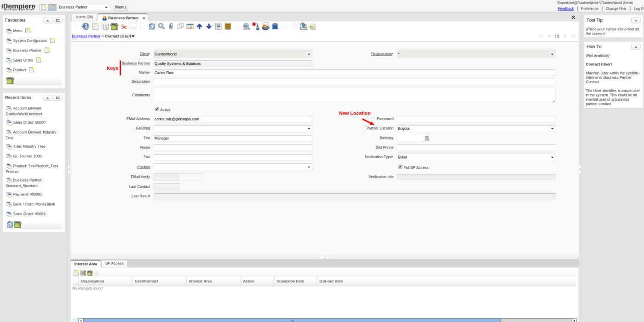Click the Refresh toolbar icon
644x322 pixels.
click(152, 27)
